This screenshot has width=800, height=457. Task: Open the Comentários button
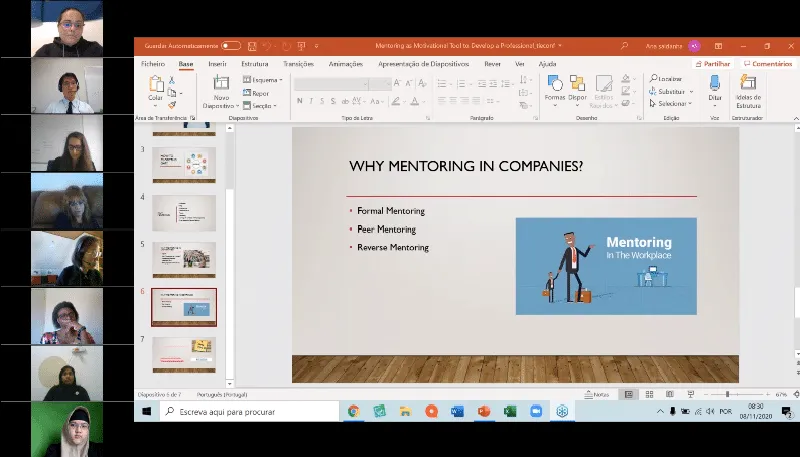768,64
